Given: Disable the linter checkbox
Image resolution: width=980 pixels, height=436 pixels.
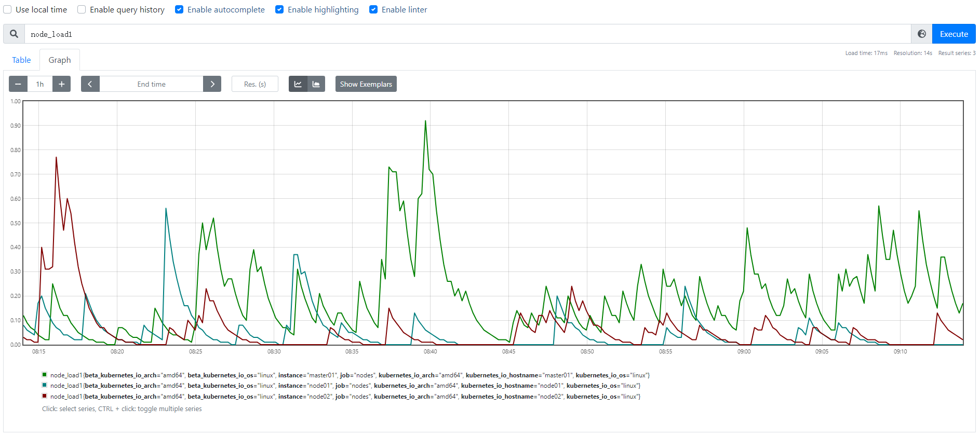Looking at the screenshot, I should 373,9.
